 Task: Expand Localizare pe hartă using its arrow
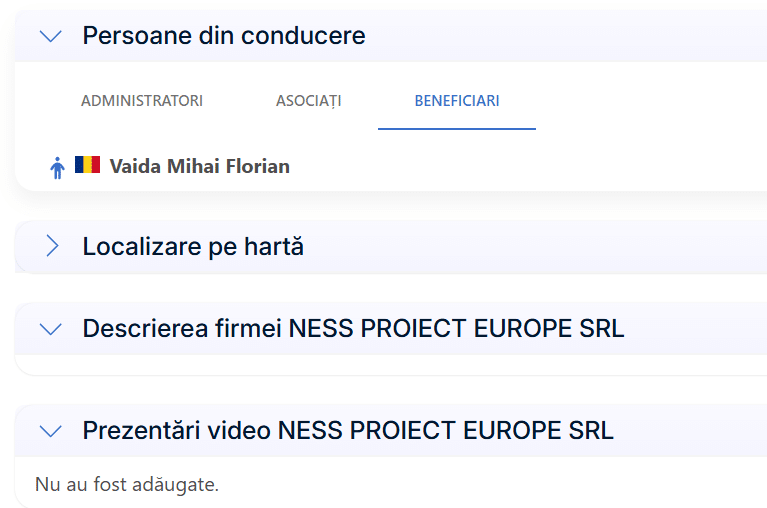click(x=52, y=246)
